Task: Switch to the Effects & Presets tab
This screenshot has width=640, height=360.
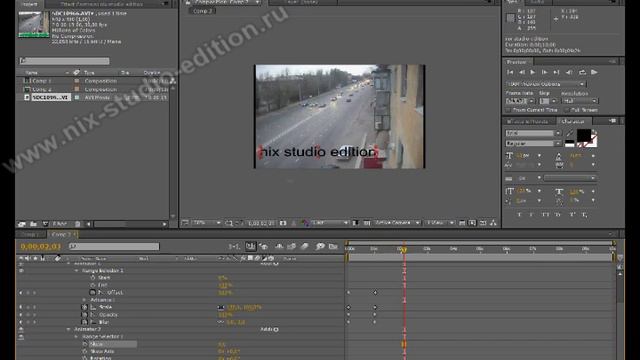Action: (x=528, y=122)
